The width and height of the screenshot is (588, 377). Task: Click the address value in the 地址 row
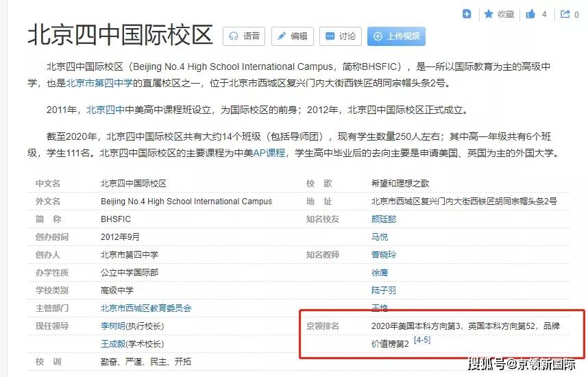coord(464,201)
